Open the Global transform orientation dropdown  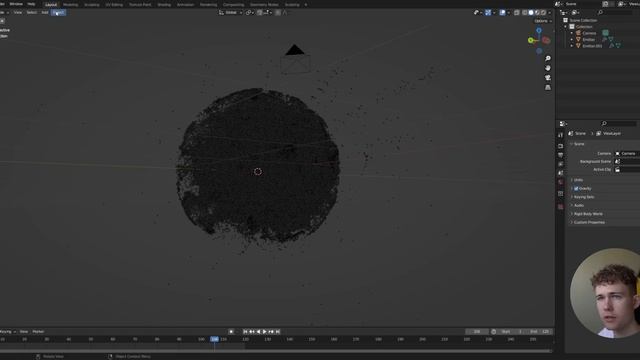(x=231, y=13)
